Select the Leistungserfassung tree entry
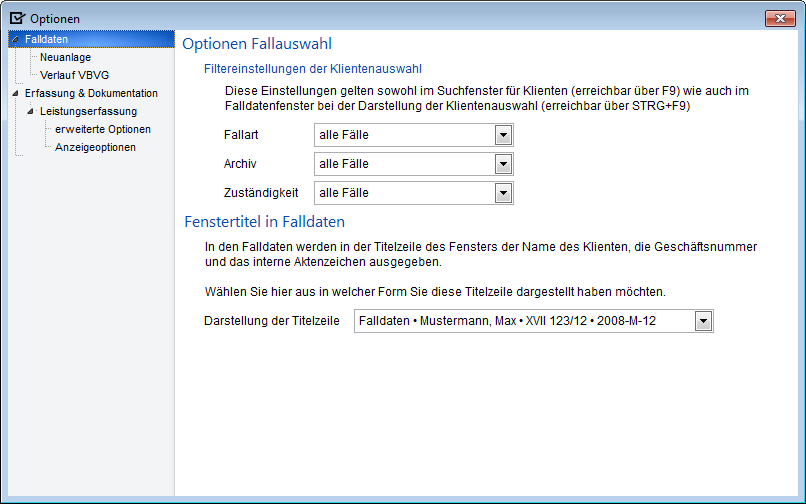Screen dimensions: 806x504 [x=88, y=111]
